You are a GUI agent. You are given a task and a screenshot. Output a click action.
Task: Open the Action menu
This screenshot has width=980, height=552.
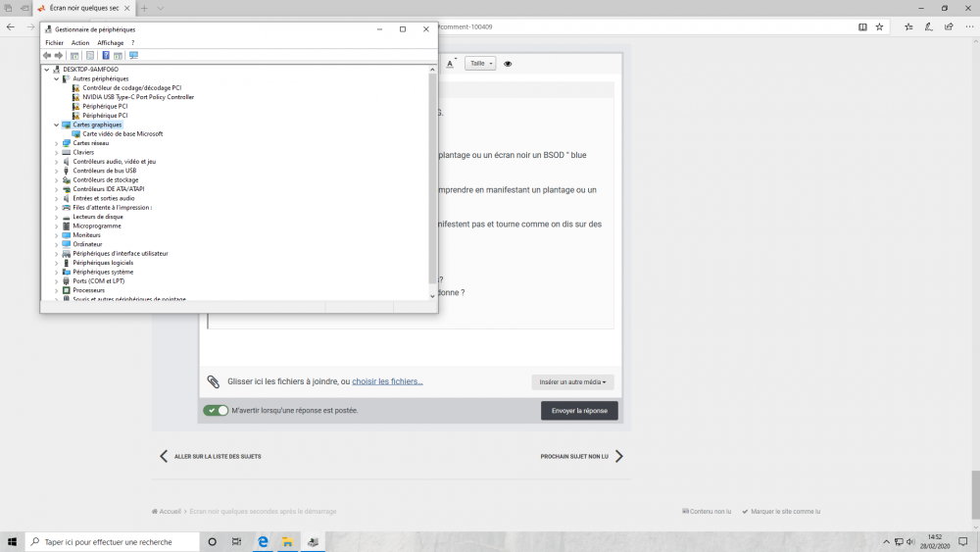pos(80,43)
